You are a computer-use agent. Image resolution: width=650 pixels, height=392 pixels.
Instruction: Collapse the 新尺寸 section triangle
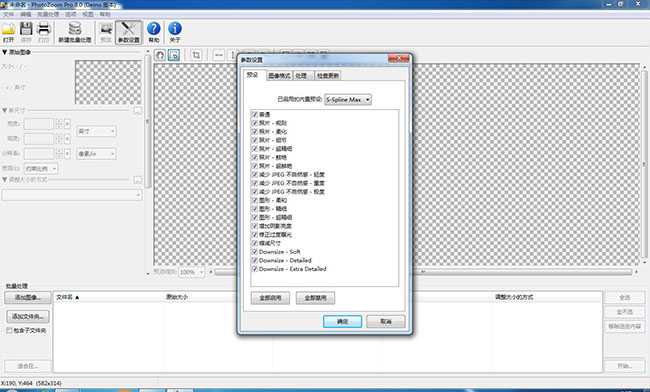5,110
